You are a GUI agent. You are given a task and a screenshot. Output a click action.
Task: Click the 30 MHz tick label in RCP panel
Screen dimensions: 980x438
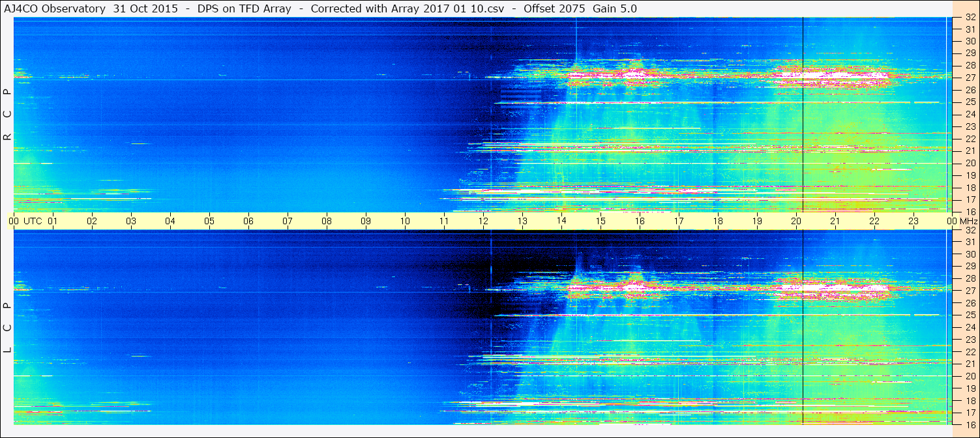970,41
